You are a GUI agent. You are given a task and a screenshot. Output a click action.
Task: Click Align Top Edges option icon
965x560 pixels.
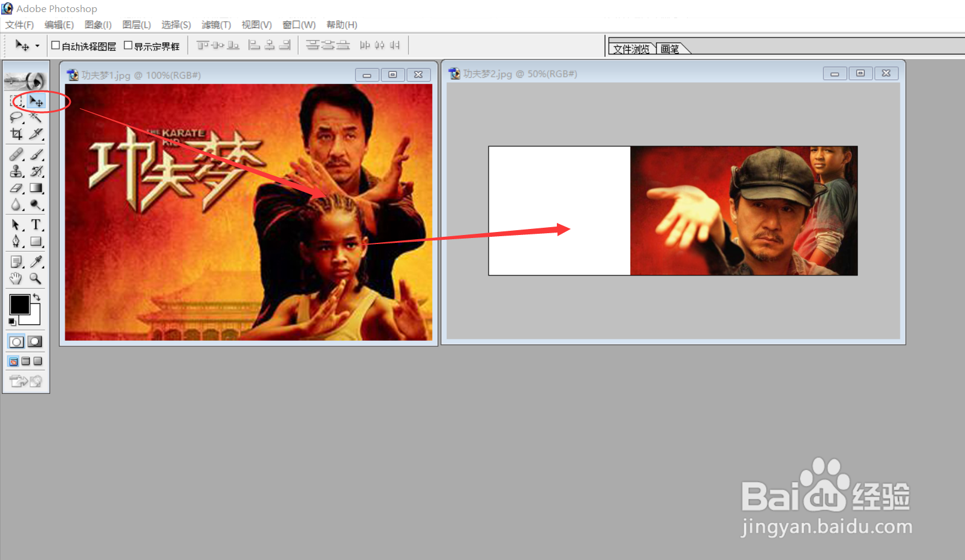[203, 45]
